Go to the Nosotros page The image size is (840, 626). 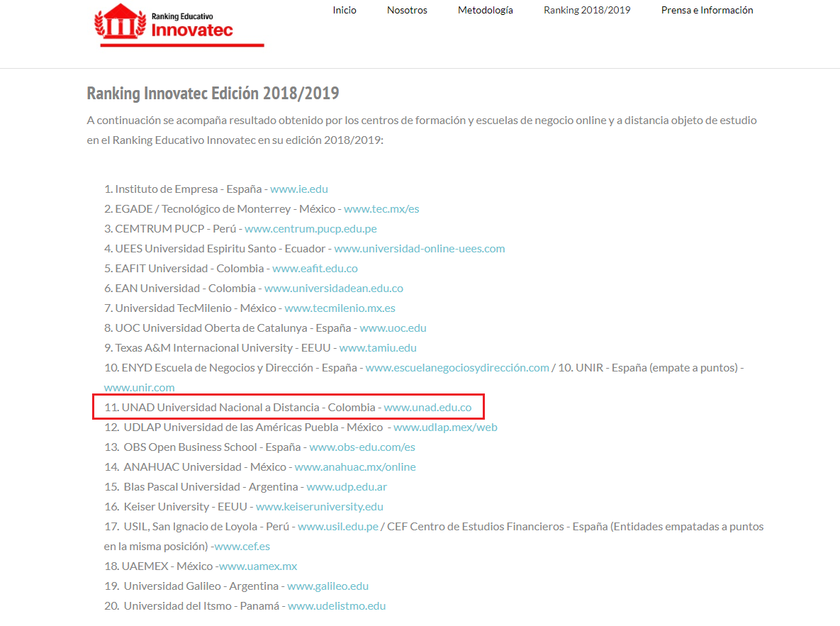[x=407, y=10]
